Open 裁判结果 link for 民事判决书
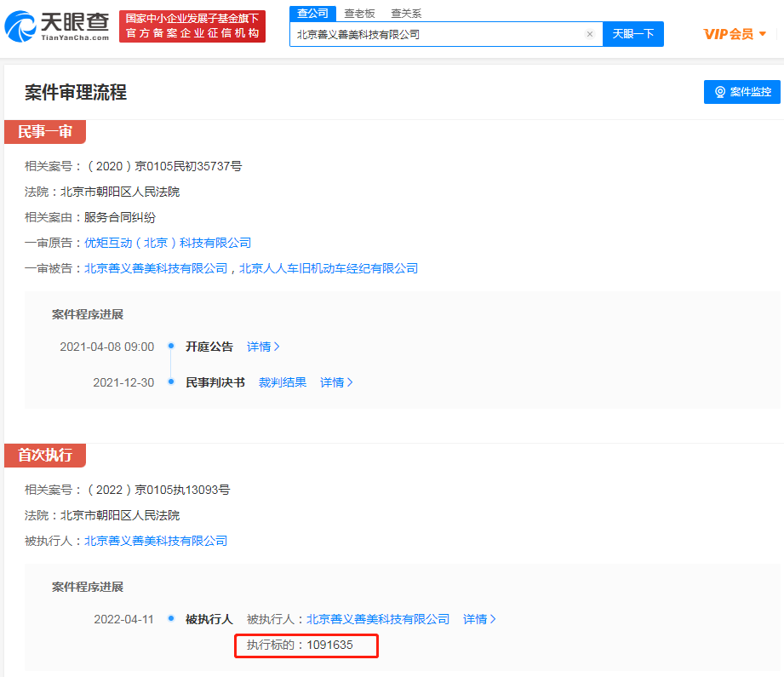 pos(283,382)
